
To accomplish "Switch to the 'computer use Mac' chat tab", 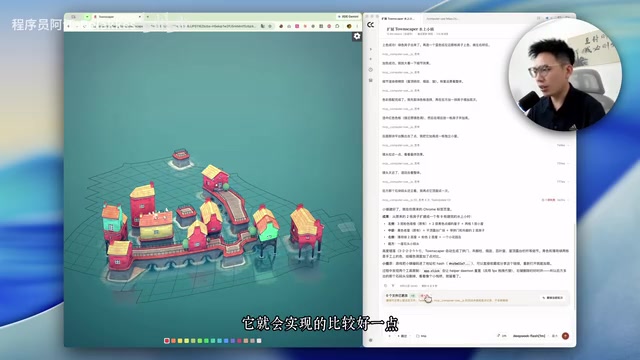I will click(x=442, y=19).
